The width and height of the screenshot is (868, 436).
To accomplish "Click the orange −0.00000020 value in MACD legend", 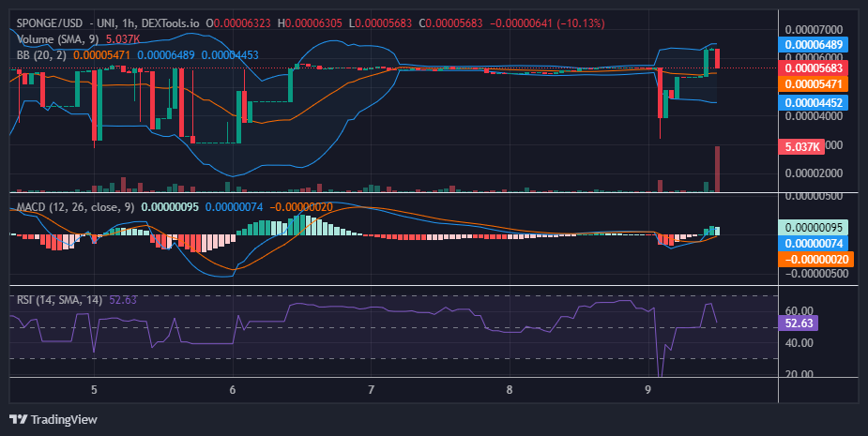I will 301,207.
